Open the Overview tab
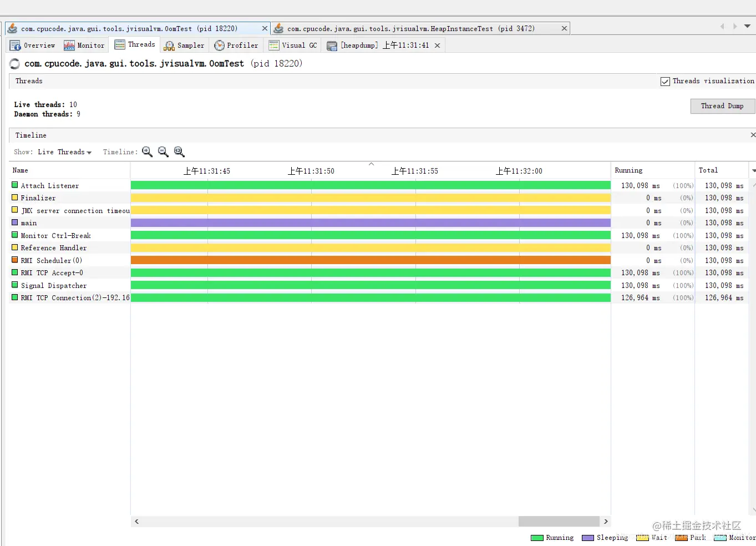Viewport: 756px width, 546px height. 33,46
